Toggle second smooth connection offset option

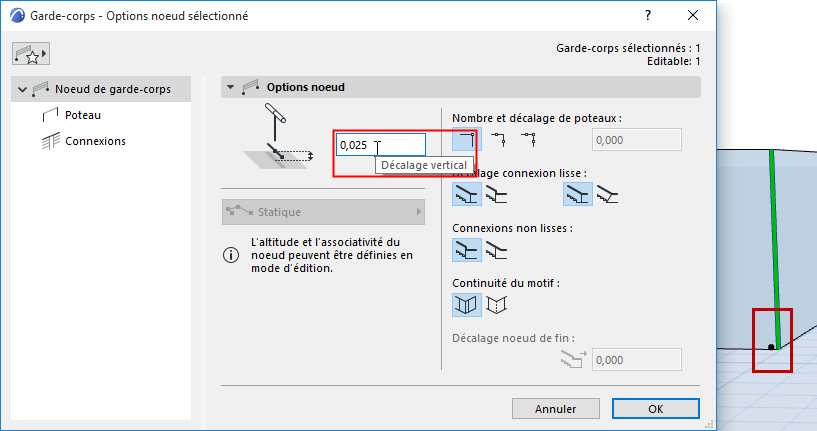(x=497, y=195)
